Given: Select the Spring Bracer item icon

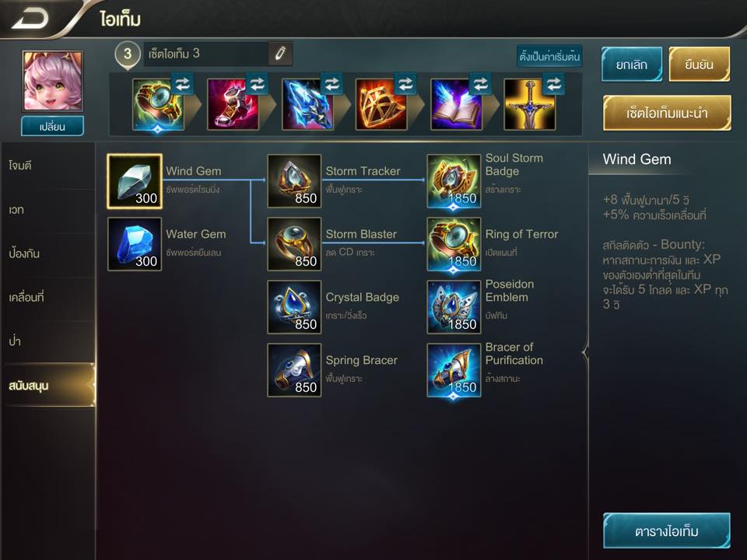Looking at the screenshot, I should (294, 370).
